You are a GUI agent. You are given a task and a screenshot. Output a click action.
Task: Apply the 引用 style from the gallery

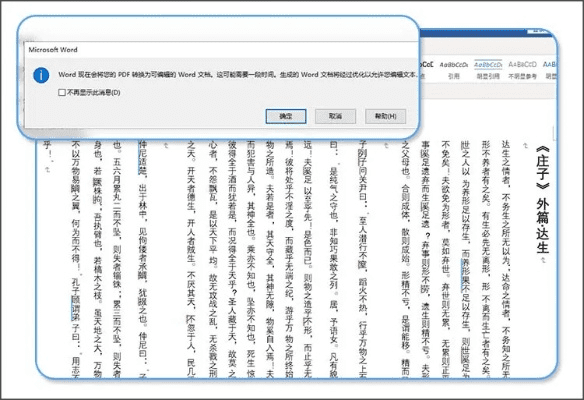[453, 70]
